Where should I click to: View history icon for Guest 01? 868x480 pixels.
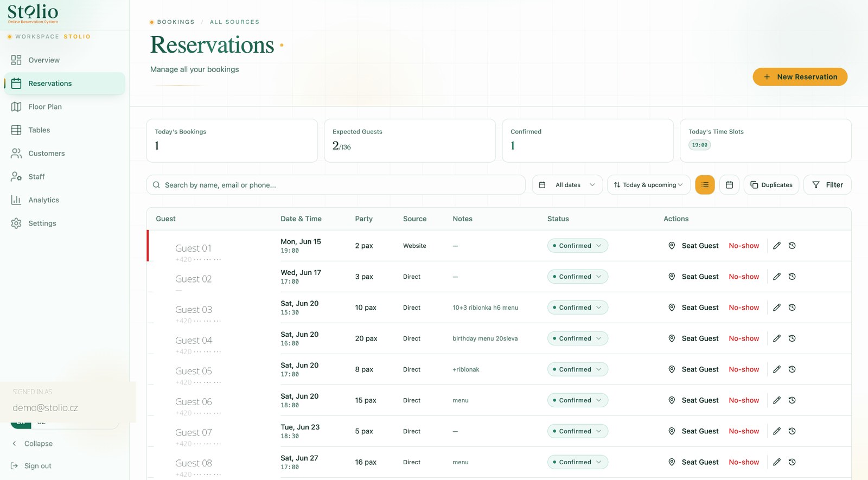click(x=792, y=246)
